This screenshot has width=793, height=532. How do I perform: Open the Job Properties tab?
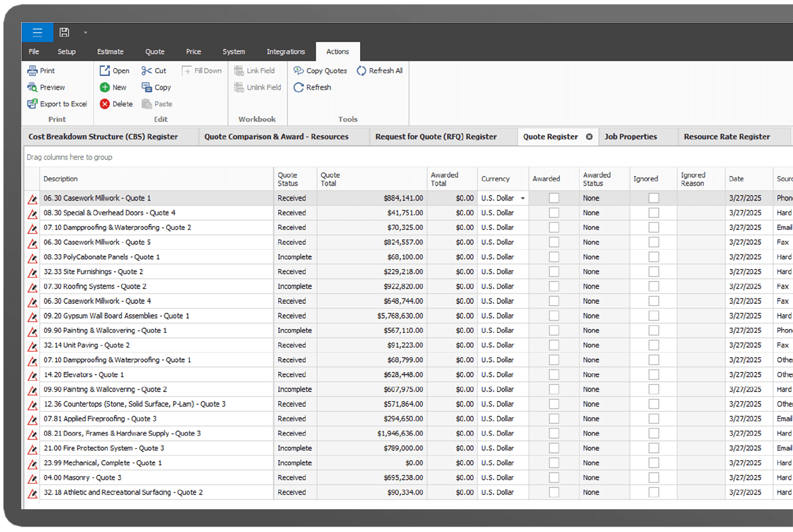pos(631,136)
